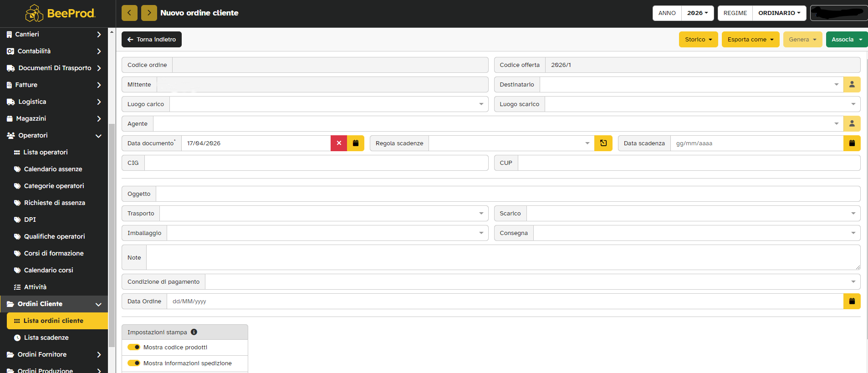
Task: Clear Data documento with red X button
Action: click(x=339, y=143)
